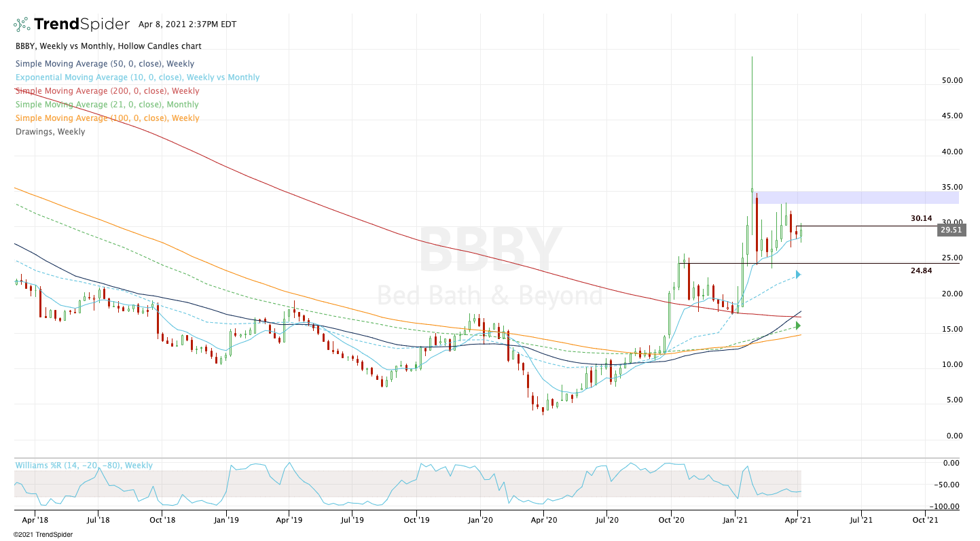Select the 50 Simple Moving Average legend
This screenshot has height=541, width=980.
pyautogui.click(x=105, y=64)
